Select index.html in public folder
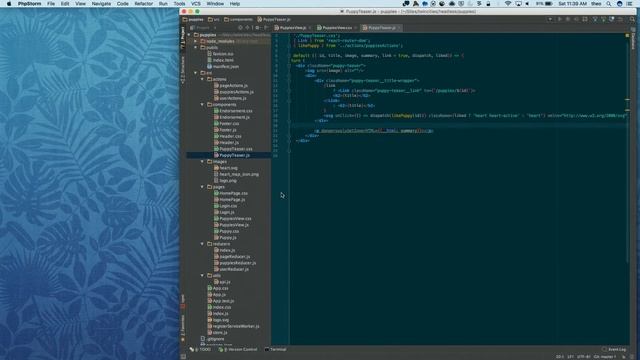The height and width of the screenshot is (360, 640). (x=220, y=60)
